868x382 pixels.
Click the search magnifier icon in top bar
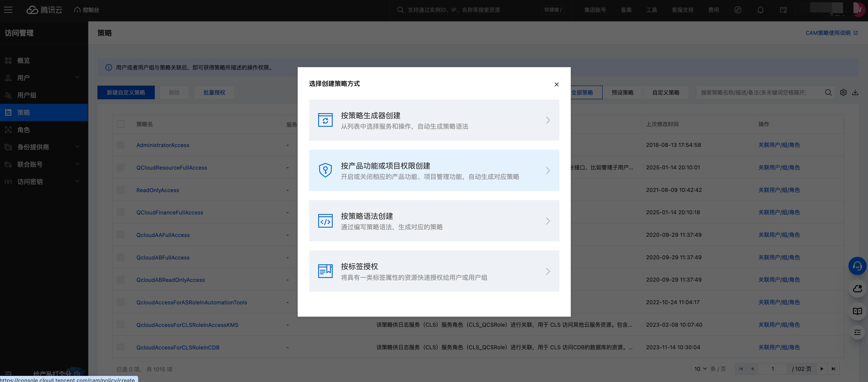(400, 10)
